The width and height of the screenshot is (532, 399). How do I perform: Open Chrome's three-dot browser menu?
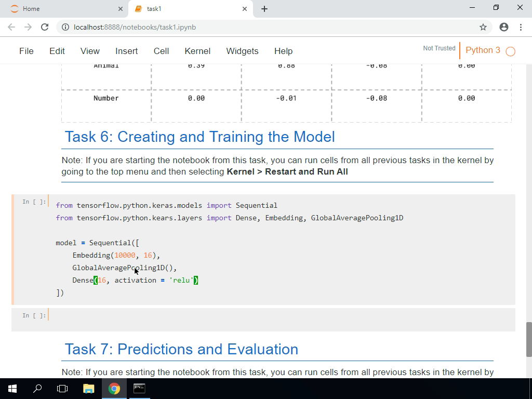[x=521, y=27]
